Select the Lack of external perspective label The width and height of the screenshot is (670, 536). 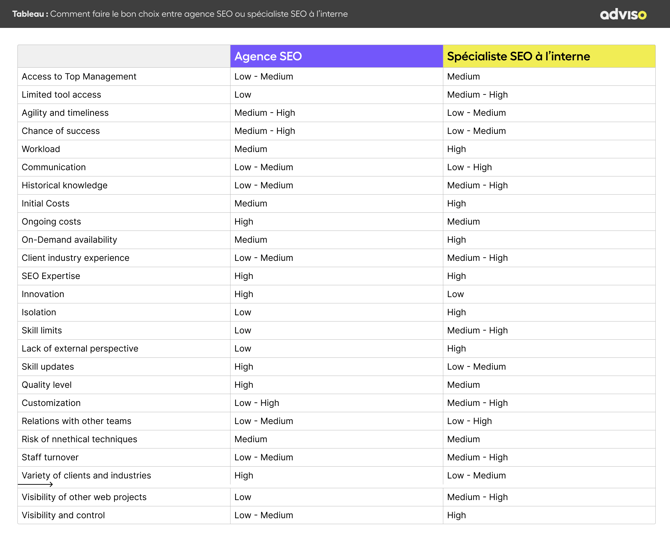point(80,349)
